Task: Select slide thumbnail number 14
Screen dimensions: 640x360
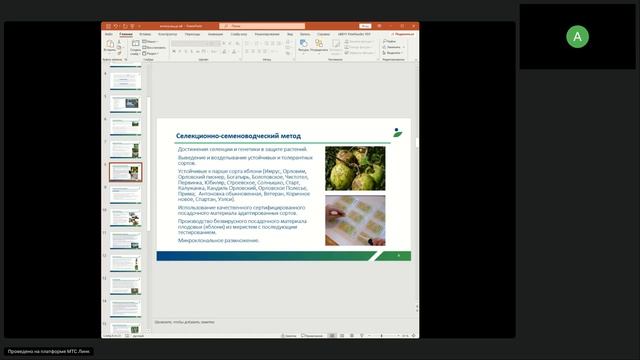Action: tap(126, 309)
